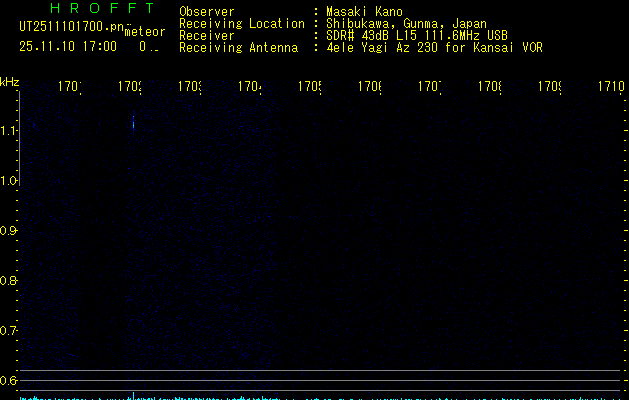629x400 pixels.
Task: Click the 0.9 kHz frequency axis label
Action: pos(8,231)
